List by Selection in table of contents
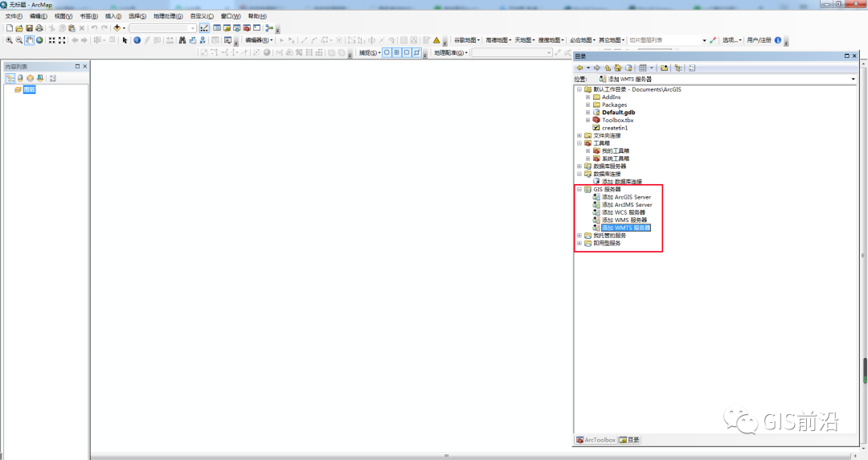Image resolution: width=868 pixels, height=460 pixels. (40, 78)
